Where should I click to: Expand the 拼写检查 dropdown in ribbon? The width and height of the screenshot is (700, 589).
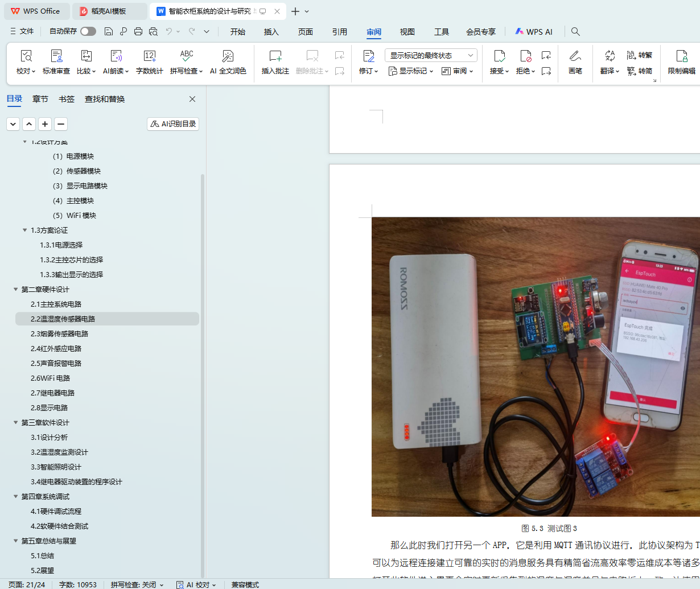(200, 72)
